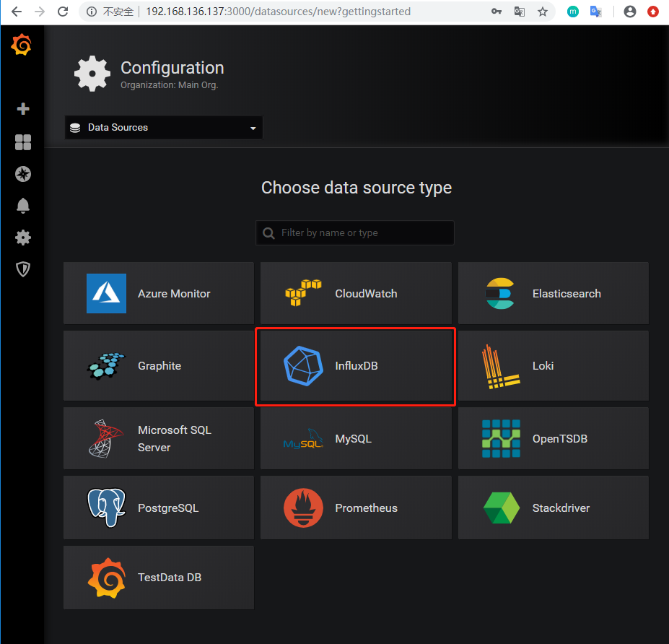669x644 pixels.
Task: Click the Elasticsearch logo icon
Action: pyautogui.click(x=500, y=294)
